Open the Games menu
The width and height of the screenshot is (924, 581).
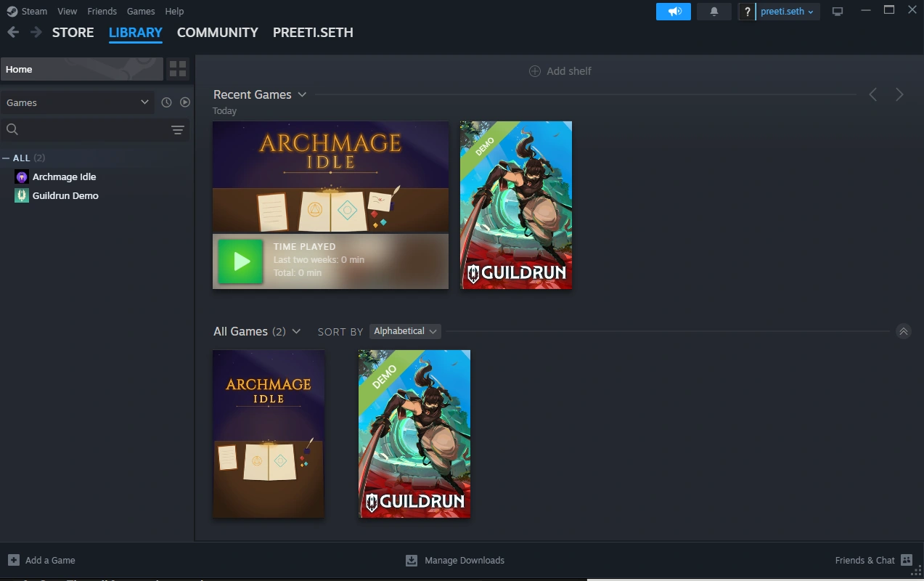(141, 11)
